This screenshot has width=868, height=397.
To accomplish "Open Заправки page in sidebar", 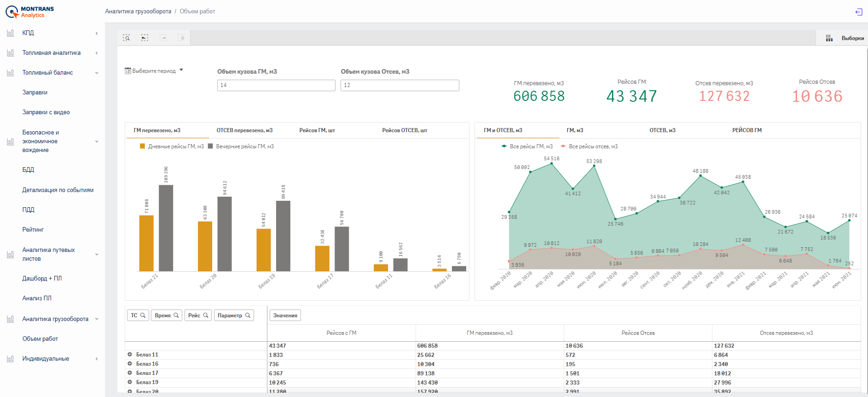I will pos(35,93).
